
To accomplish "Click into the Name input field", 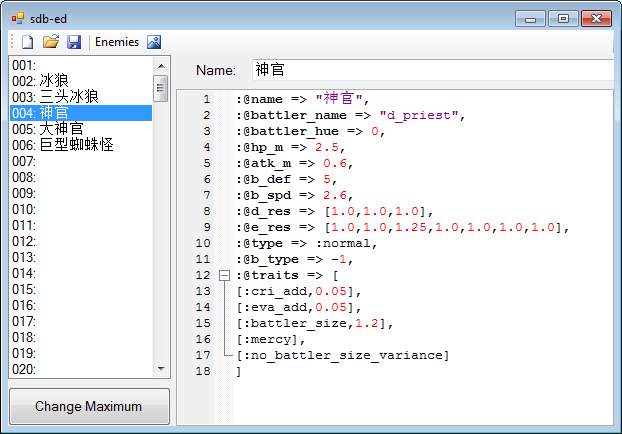I will 432,70.
